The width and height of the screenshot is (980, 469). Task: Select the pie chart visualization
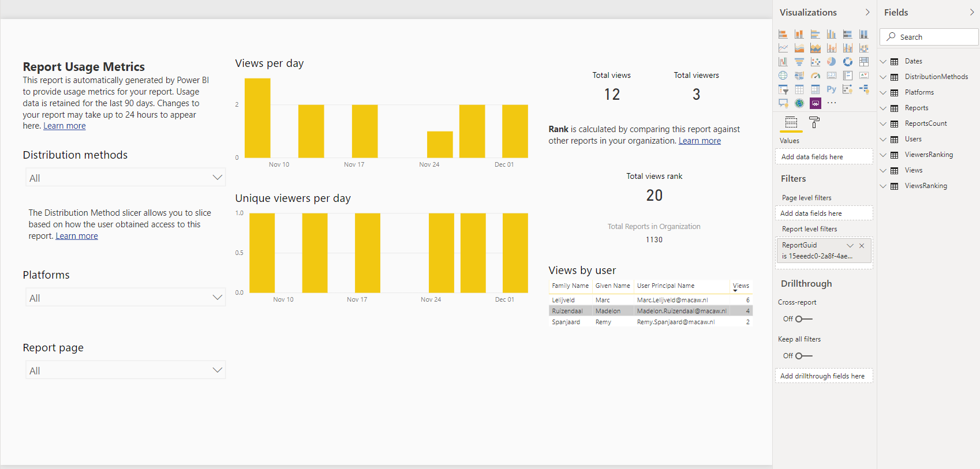click(831, 62)
